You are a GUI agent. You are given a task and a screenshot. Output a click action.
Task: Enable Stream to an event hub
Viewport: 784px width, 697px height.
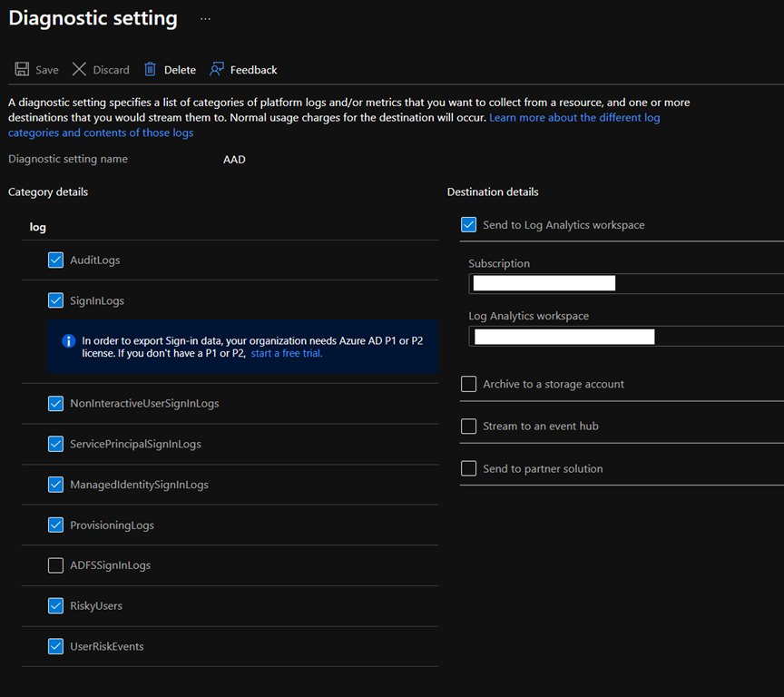click(469, 427)
